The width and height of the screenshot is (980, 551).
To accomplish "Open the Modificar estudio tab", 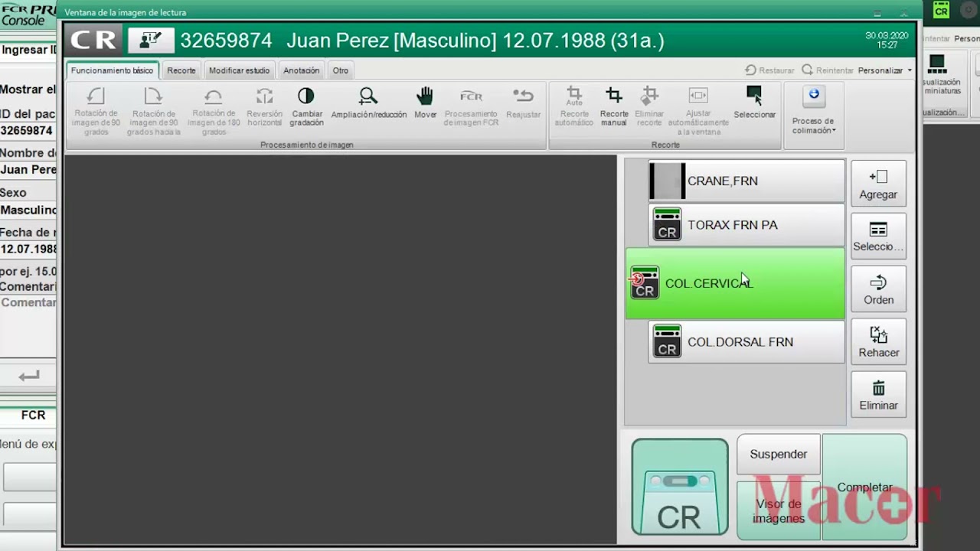I will (x=239, y=70).
